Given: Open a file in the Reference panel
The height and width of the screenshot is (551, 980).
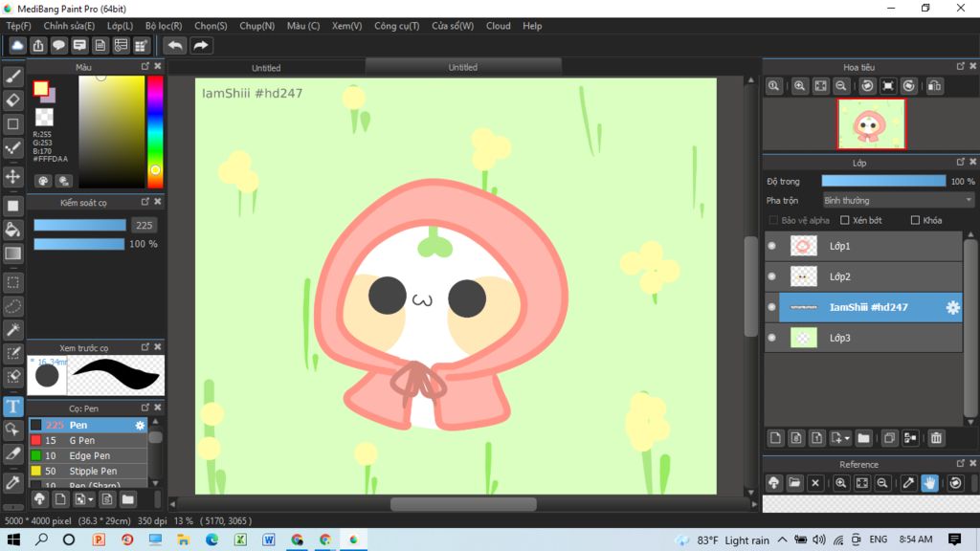Looking at the screenshot, I should coord(794,483).
